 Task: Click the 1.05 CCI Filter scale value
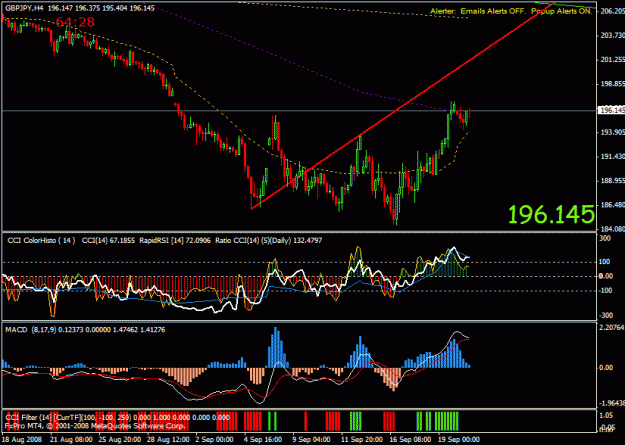607,414
